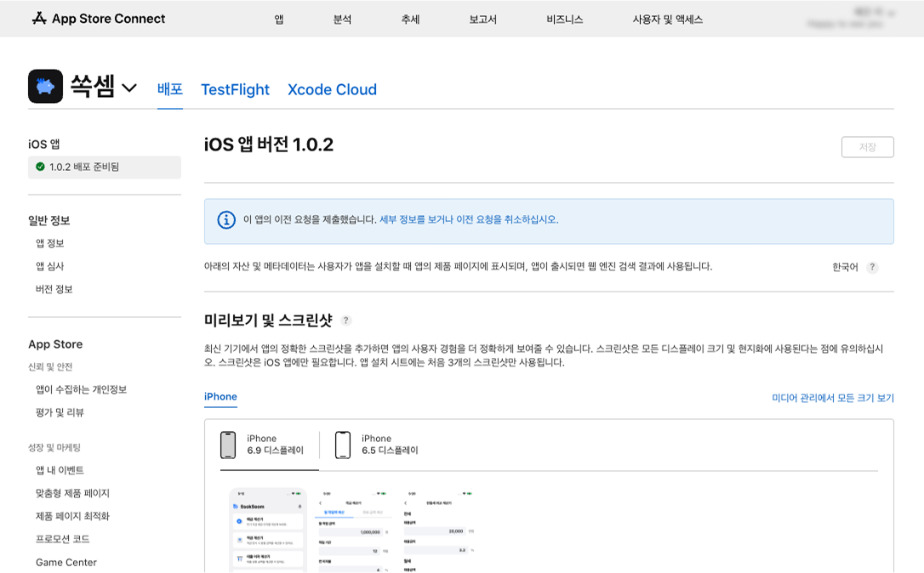Viewport: 924px width, 573px height.
Task: Open the 분석 top menu
Action: (x=342, y=20)
